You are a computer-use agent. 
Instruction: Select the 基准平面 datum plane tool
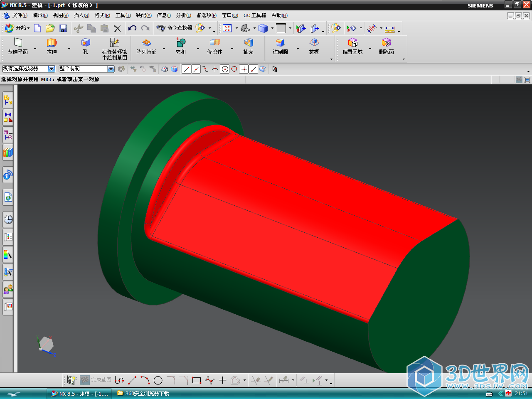click(17, 46)
